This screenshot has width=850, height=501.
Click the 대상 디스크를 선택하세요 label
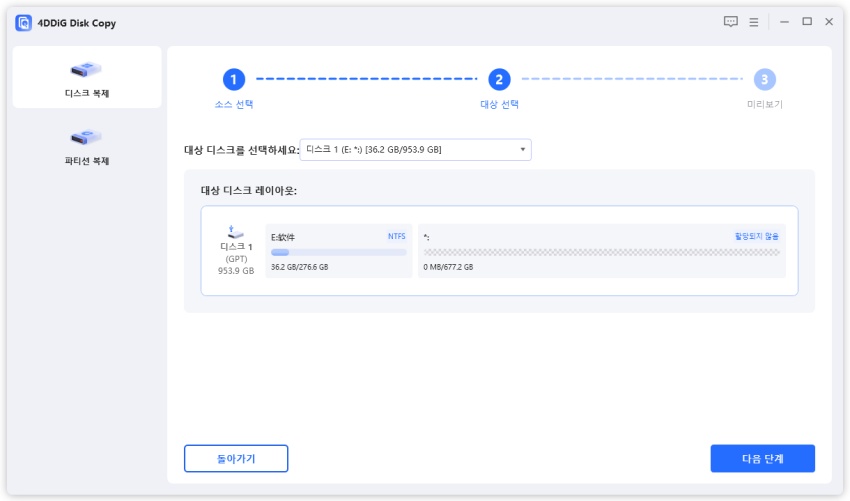click(x=242, y=150)
